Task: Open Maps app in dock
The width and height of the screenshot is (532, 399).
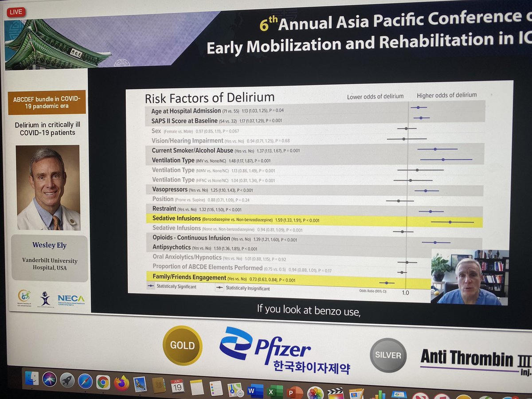Action: 235,389
